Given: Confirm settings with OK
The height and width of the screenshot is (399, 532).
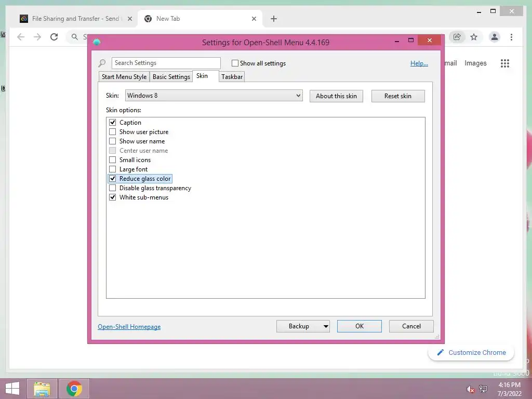Looking at the screenshot, I should tap(360, 326).
